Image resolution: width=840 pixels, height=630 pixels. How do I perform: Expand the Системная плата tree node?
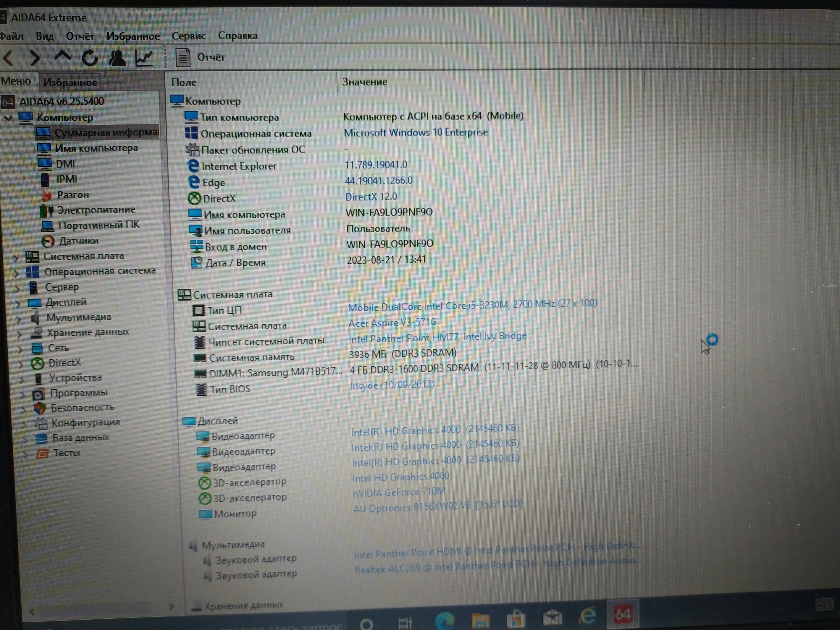(16, 258)
